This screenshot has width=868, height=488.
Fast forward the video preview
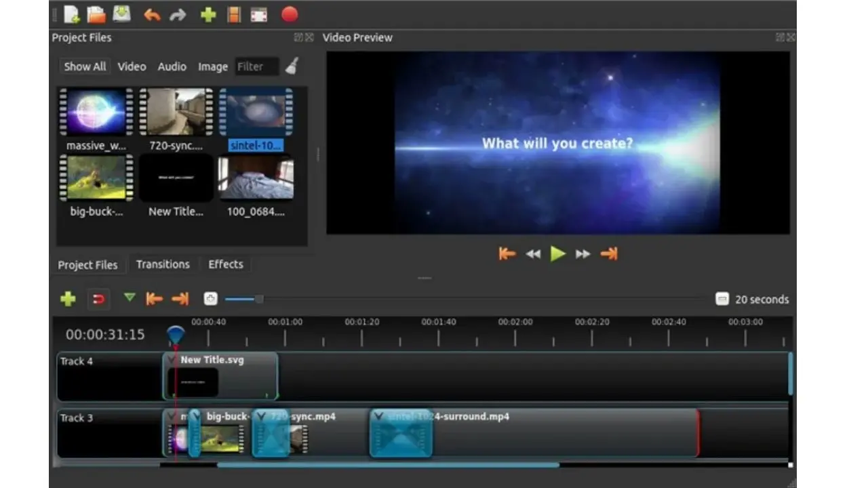583,254
